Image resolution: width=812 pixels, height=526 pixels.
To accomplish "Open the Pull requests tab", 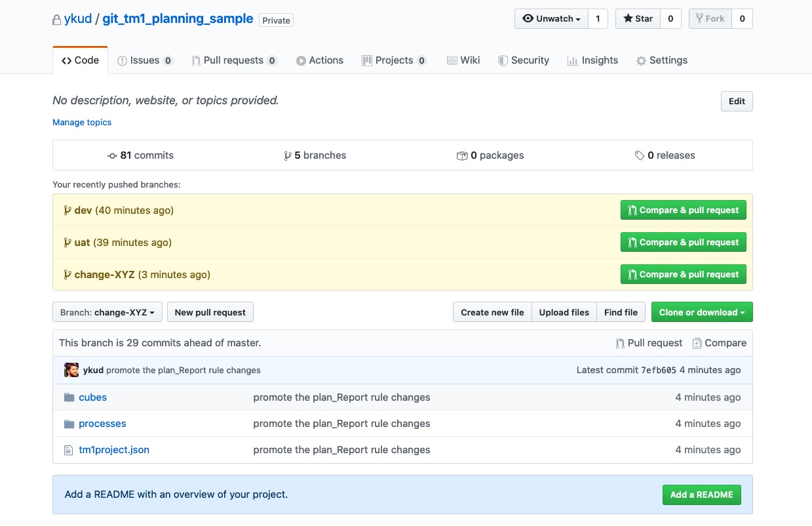I will pyautogui.click(x=234, y=60).
